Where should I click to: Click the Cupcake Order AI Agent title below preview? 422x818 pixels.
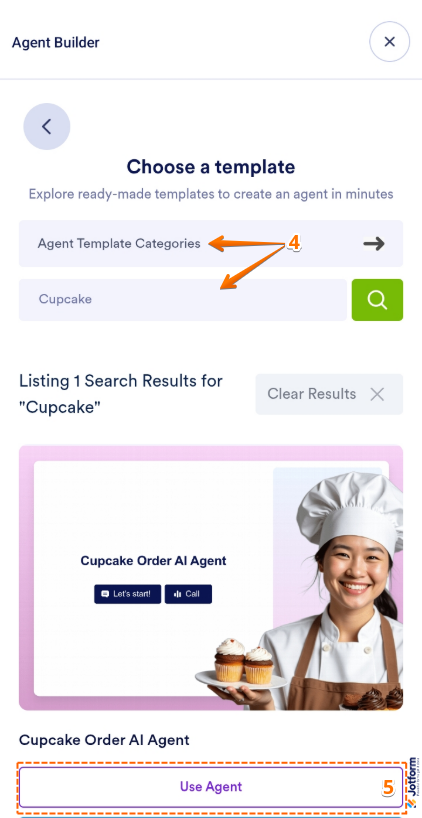(104, 739)
